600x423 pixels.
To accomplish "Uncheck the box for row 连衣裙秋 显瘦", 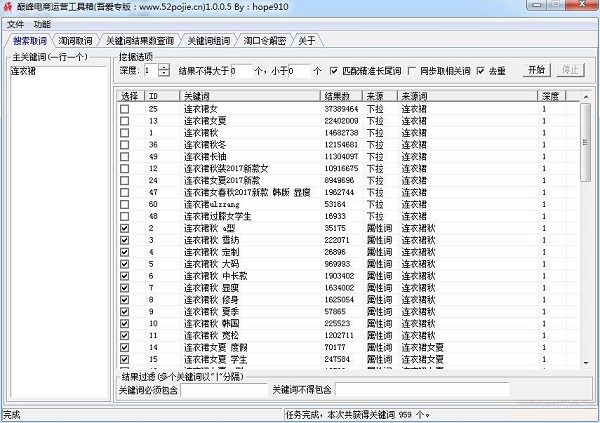I will [124, 287].
